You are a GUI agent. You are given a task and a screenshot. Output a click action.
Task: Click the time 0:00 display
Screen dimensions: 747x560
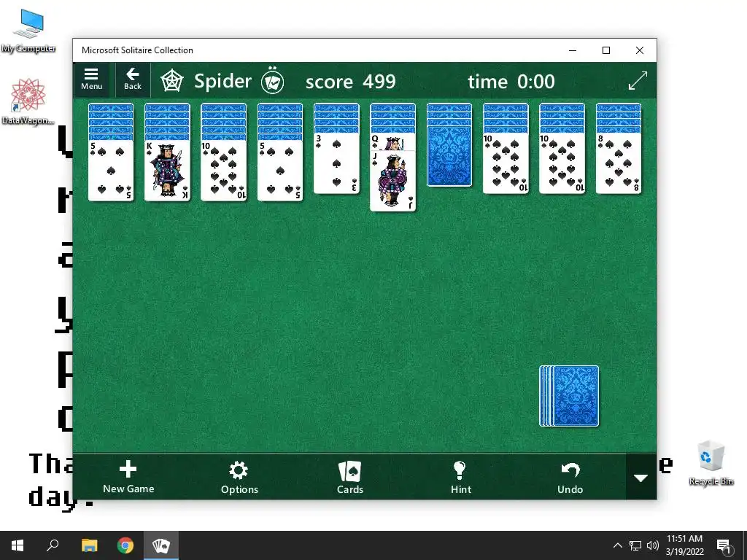click(x=511, y=82)
